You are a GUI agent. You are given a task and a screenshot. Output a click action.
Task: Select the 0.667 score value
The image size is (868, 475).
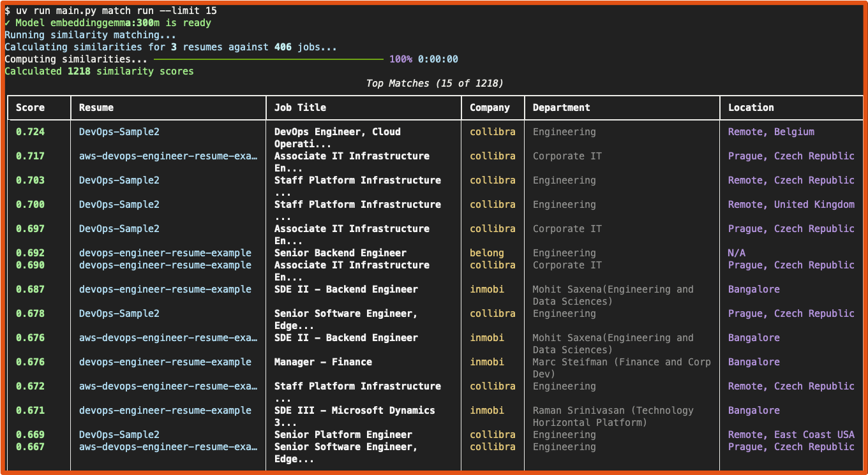(x=30, y=447)
